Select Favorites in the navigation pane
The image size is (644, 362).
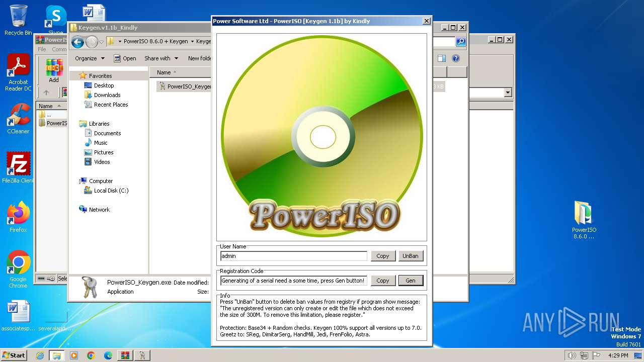click(100, 76)
